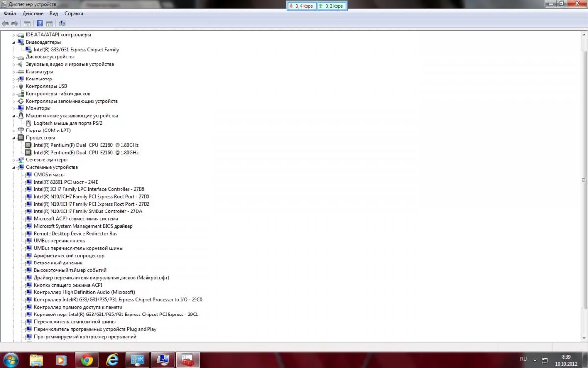This screenshot has height=368, width=588.
Task: Select N10/ICH7 Family SMBus Controller - 27DA
Action: (88, 211)
